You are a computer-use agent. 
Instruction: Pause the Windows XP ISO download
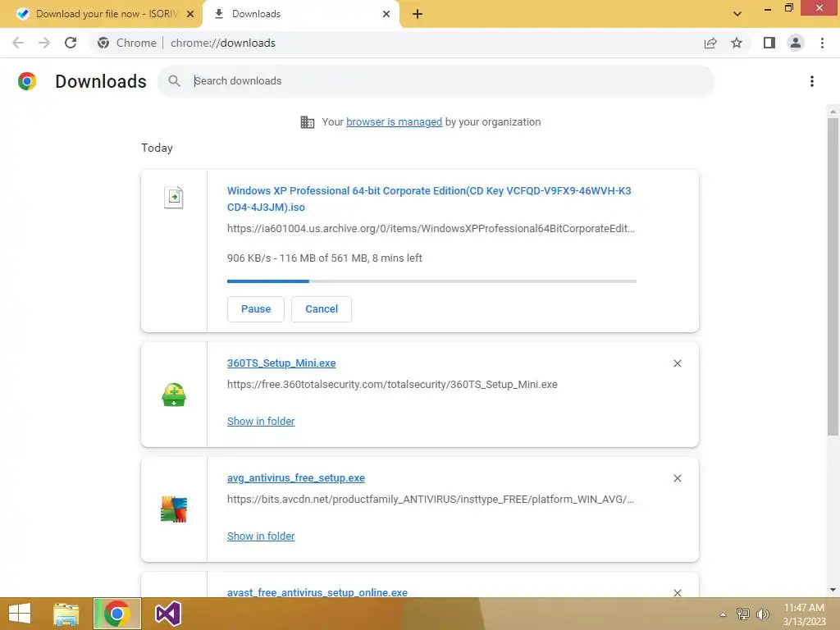coord(256,309)
